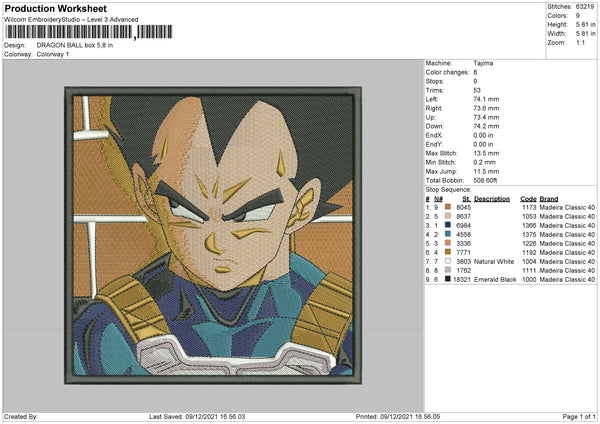Click the Right value 73.6 mm
The height and width of the screenshot is (424, 600).
(486, 108)
